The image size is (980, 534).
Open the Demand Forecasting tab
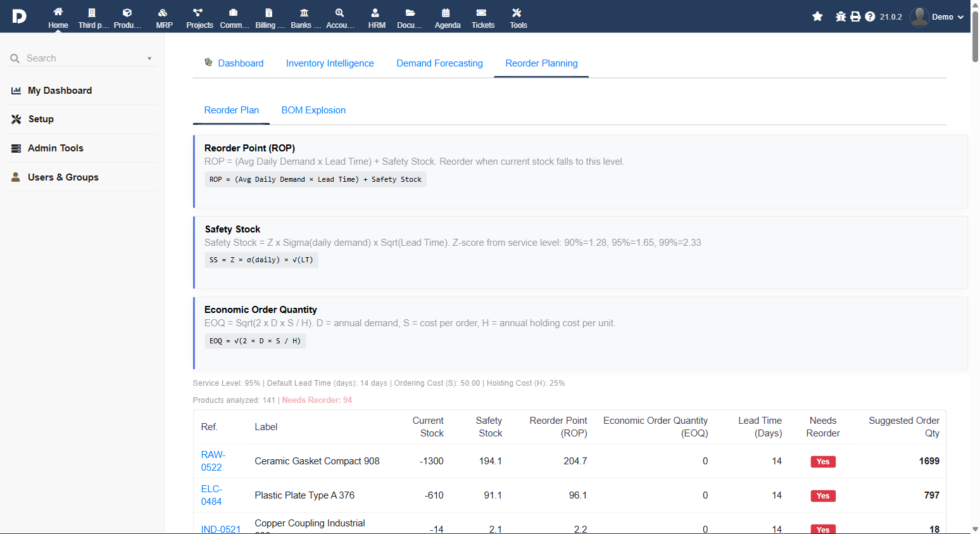[439, 63]
